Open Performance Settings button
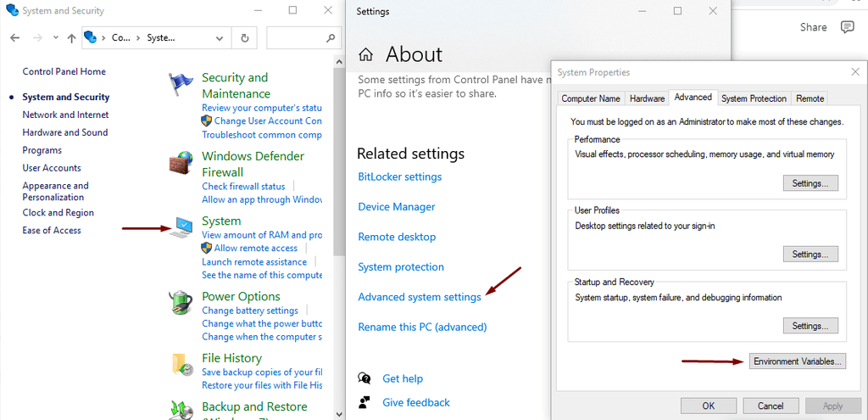Screen dimensions: 868x420 point(810,183)
